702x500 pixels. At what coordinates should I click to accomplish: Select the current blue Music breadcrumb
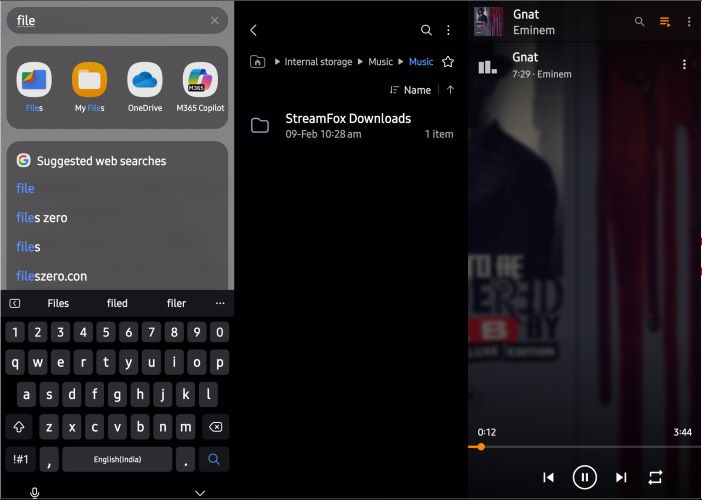(x=421, y=62)
